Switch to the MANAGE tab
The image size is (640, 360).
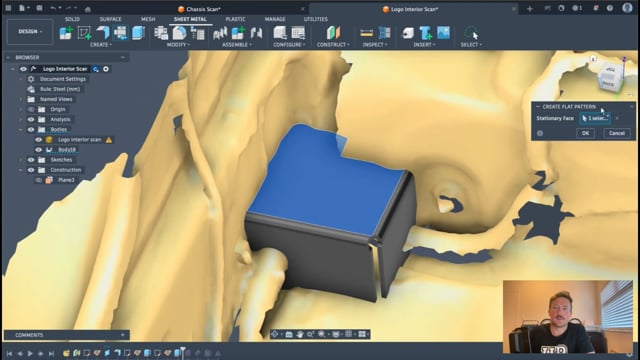coord(275,19)
